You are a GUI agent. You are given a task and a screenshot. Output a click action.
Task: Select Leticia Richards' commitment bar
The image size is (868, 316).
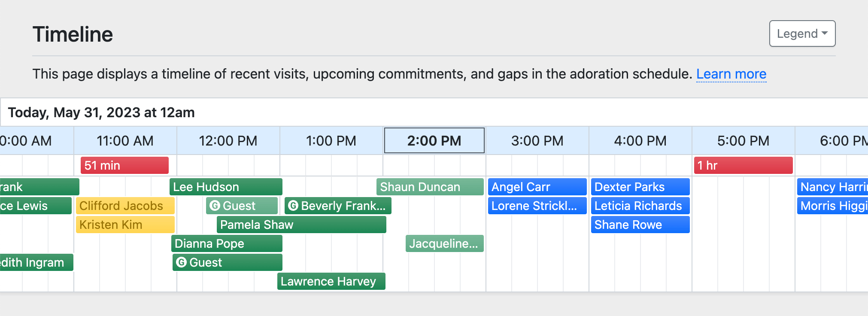click(x=640, y=206)
